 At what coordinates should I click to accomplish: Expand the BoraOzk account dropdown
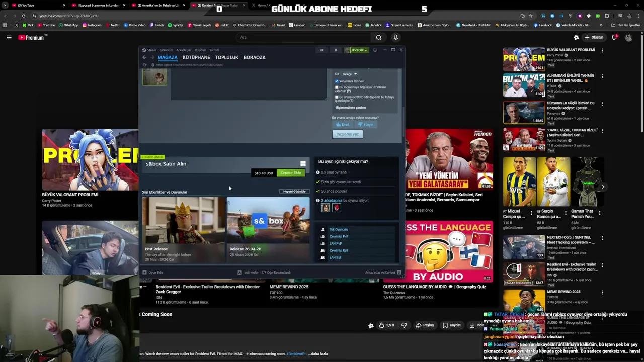(360, 50)
